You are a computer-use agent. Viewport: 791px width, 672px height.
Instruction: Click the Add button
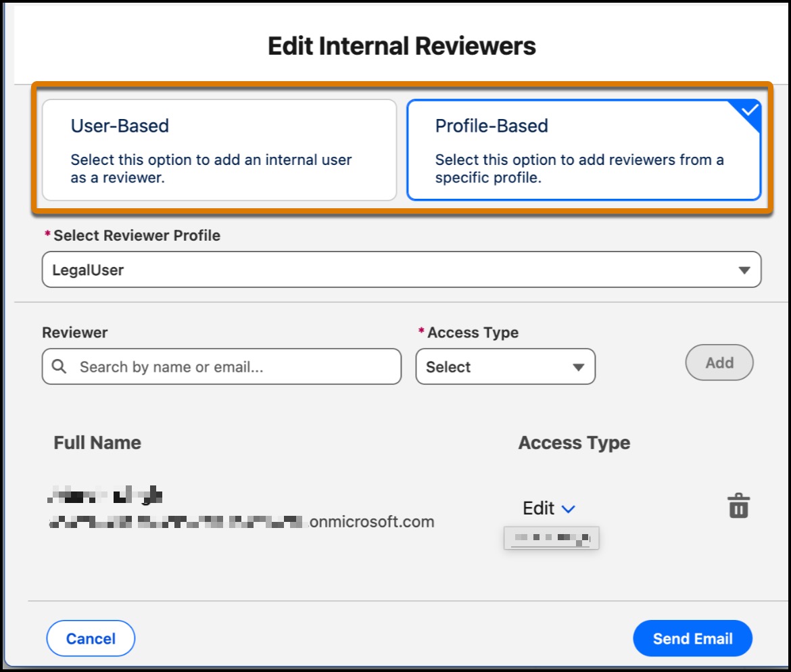click(x=719, y=362)
